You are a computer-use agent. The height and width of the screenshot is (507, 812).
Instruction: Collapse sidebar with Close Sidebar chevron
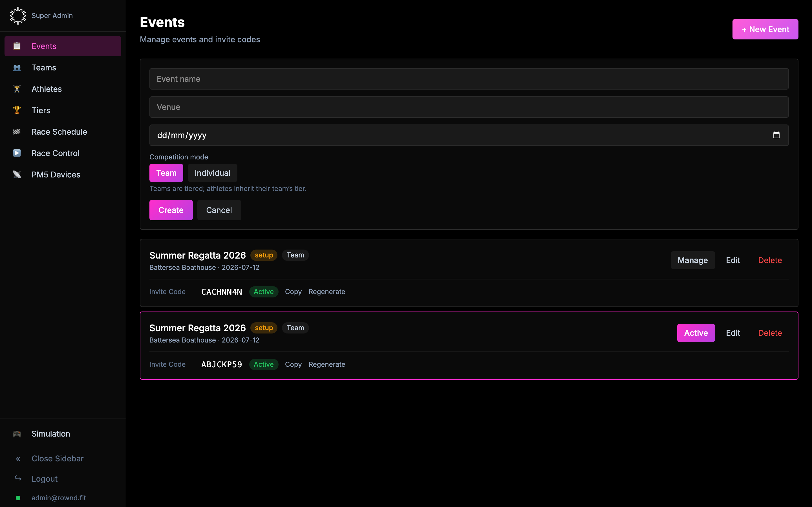click(18, 458)
